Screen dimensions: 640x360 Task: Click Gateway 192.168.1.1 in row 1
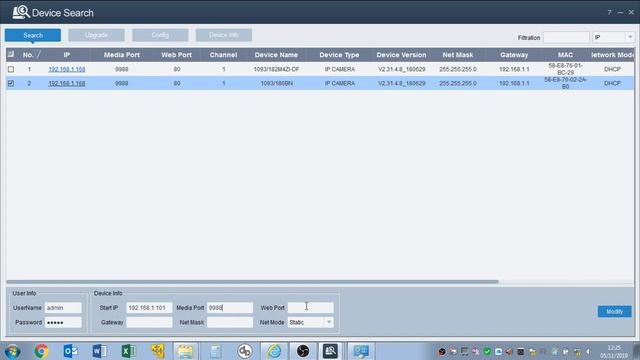coord(514,69)
